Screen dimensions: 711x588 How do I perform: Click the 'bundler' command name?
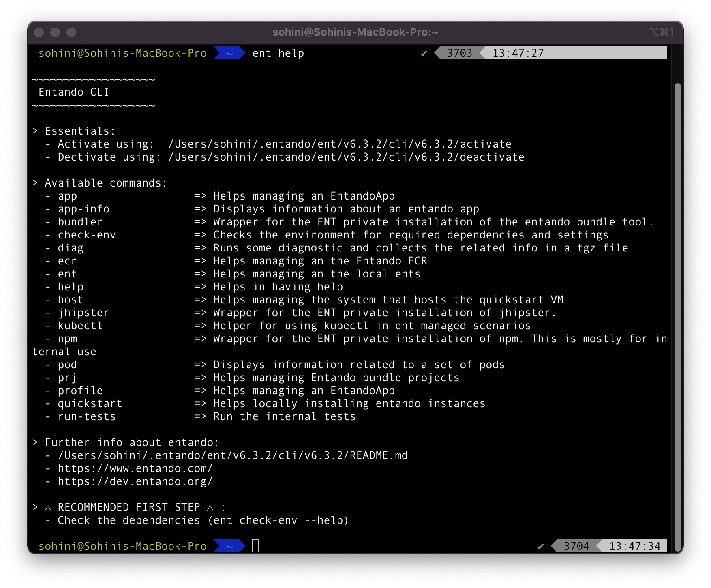pos(80,222)
